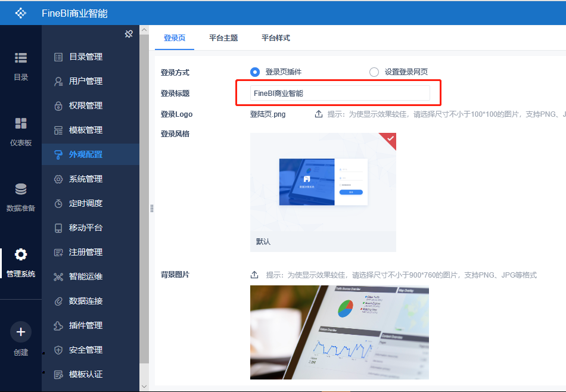The width and height of the screenshot is (566, 392).
Task: Click the sidebar scrollbar up arrow
Action: coord(144,30)
